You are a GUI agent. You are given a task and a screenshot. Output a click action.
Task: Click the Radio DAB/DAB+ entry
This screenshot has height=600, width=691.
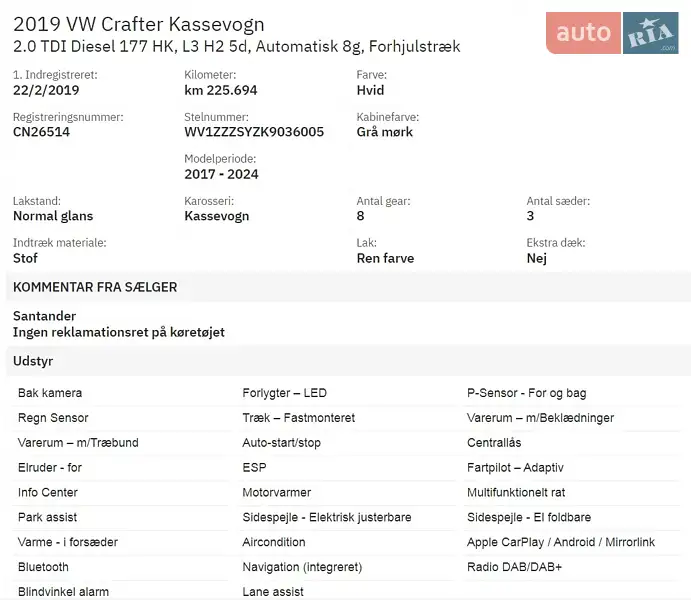coord(514,568)
